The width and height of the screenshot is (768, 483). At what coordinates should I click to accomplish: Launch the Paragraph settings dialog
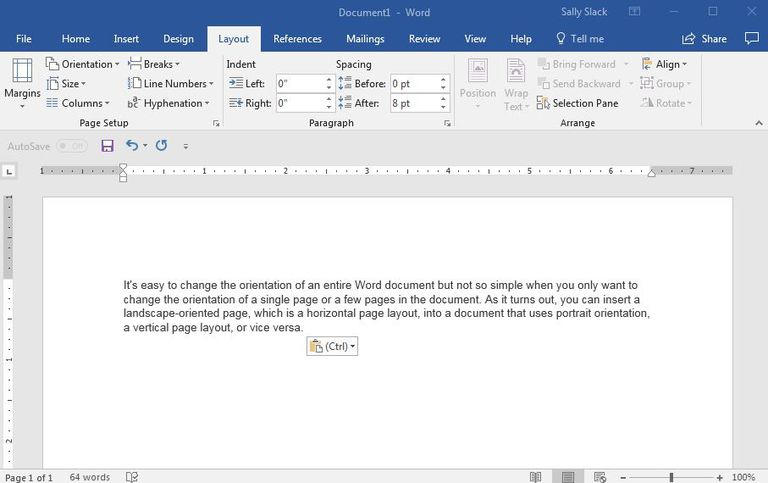click(x=447, y=123)
